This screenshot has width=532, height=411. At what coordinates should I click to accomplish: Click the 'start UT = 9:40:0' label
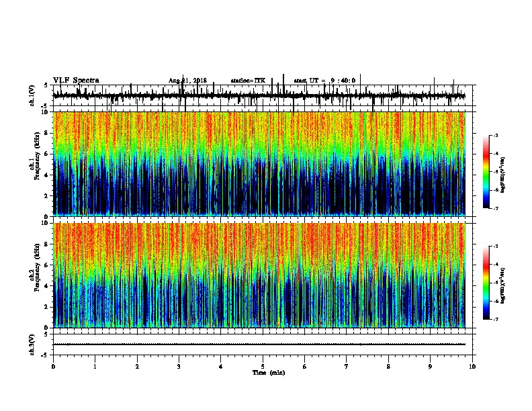click(324, 81)
